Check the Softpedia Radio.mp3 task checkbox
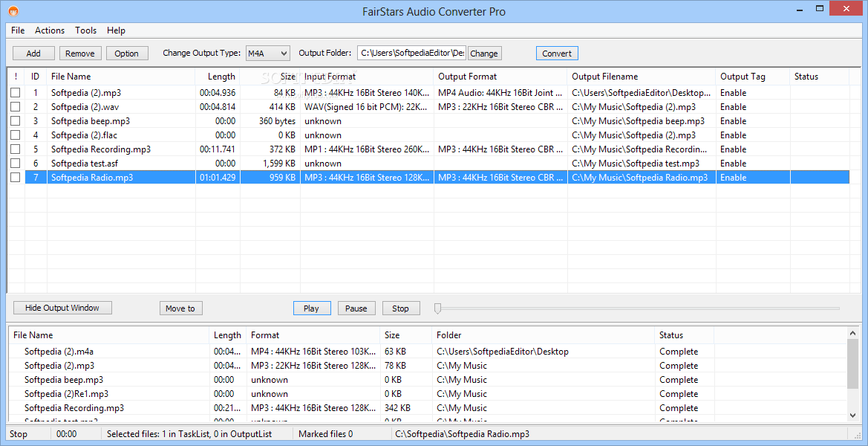 [x=16, y=178]
